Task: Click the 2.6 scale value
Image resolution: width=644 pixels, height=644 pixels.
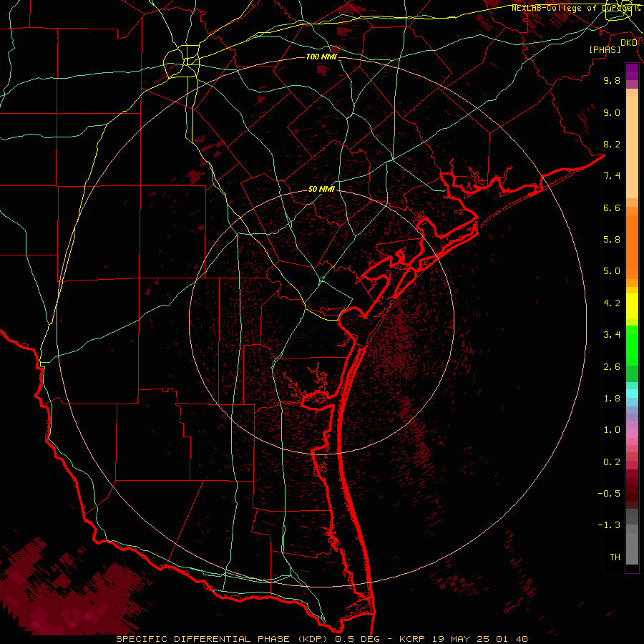Action: [x=612, y=367]
